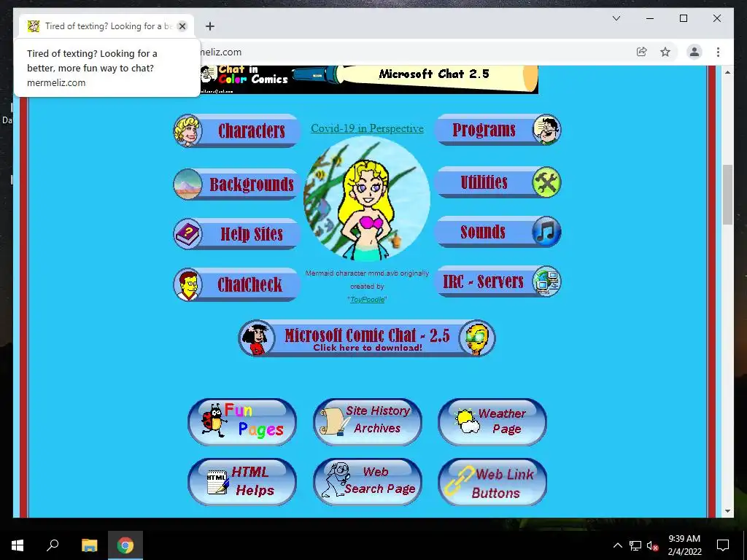Click the girl in red dress icon
Image resolution: width=747 pixels, height=560 pixels.
click(258, 338)
